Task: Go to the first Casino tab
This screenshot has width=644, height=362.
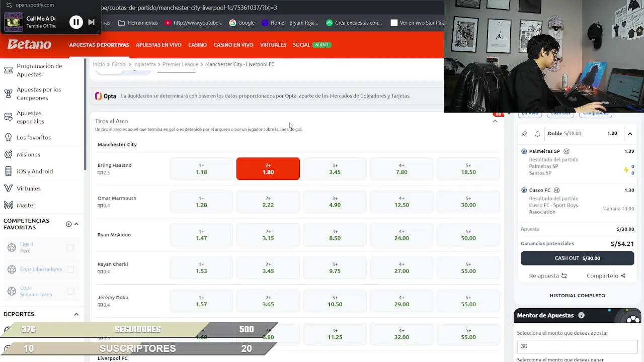Action: click(x=197, y=45)
